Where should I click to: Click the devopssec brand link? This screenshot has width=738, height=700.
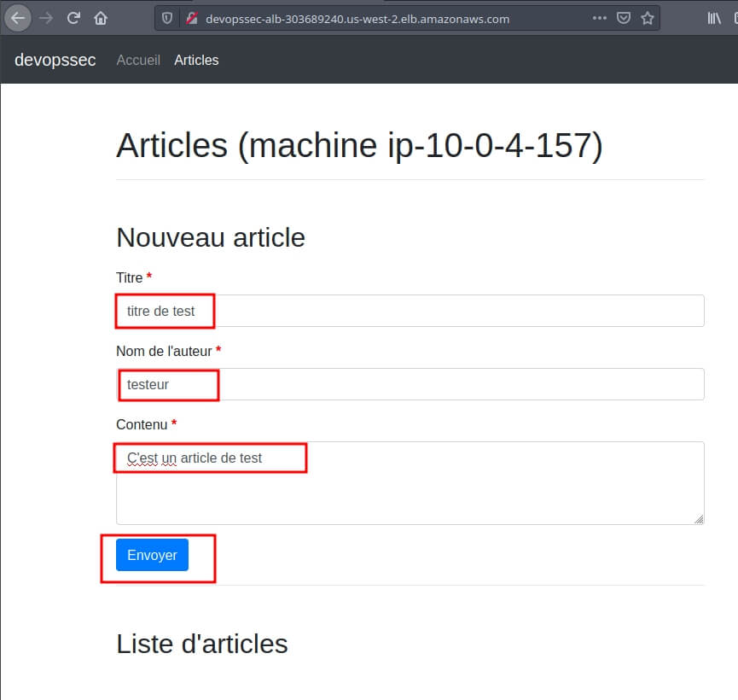55,60
